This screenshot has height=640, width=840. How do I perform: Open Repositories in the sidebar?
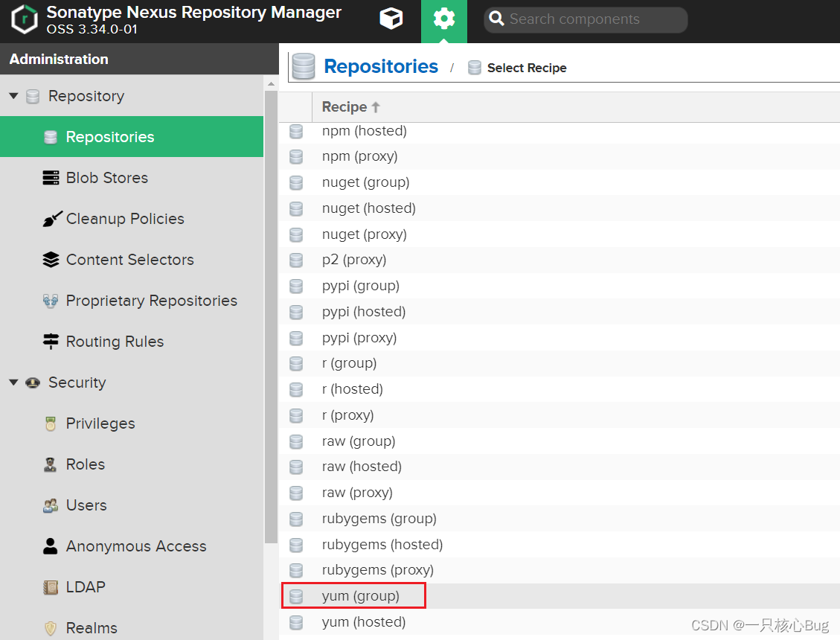click(132, 137)
